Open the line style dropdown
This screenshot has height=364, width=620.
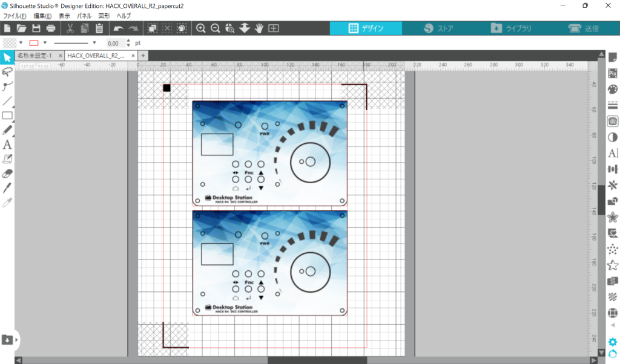[x=94, y=43]
